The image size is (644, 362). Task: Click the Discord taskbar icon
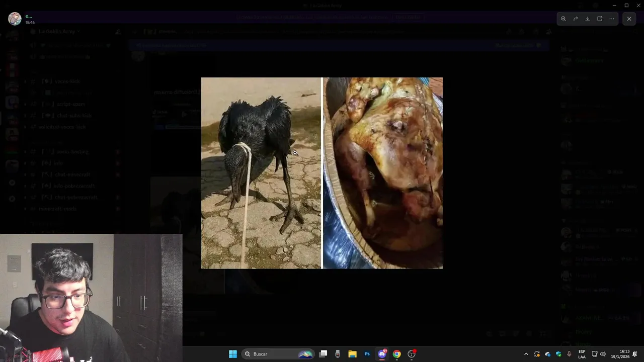click(382, 354)
